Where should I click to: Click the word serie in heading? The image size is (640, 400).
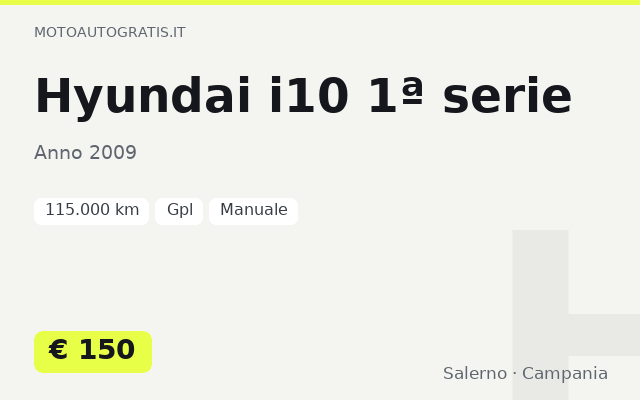507,98
